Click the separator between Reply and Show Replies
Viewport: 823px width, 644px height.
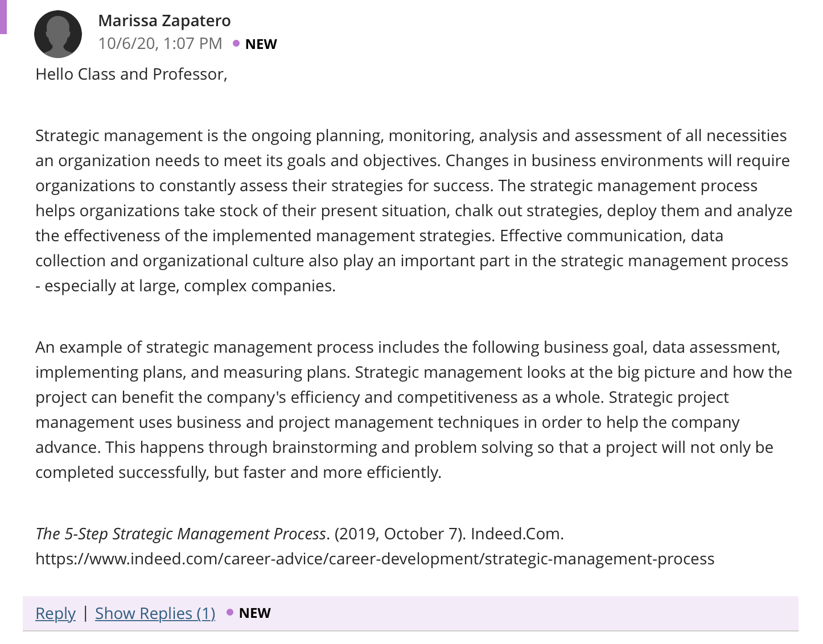point(85,613)
